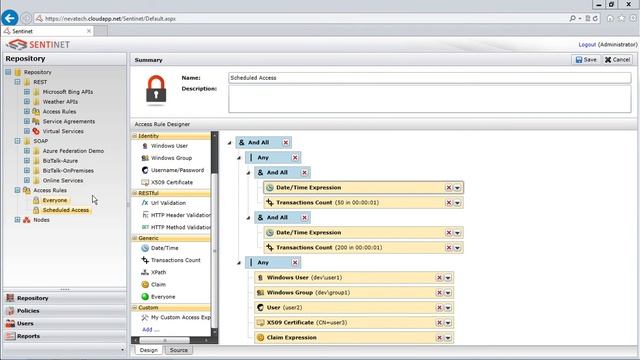
Task: Collapse the SOAP folder
Action: point(18,141)
